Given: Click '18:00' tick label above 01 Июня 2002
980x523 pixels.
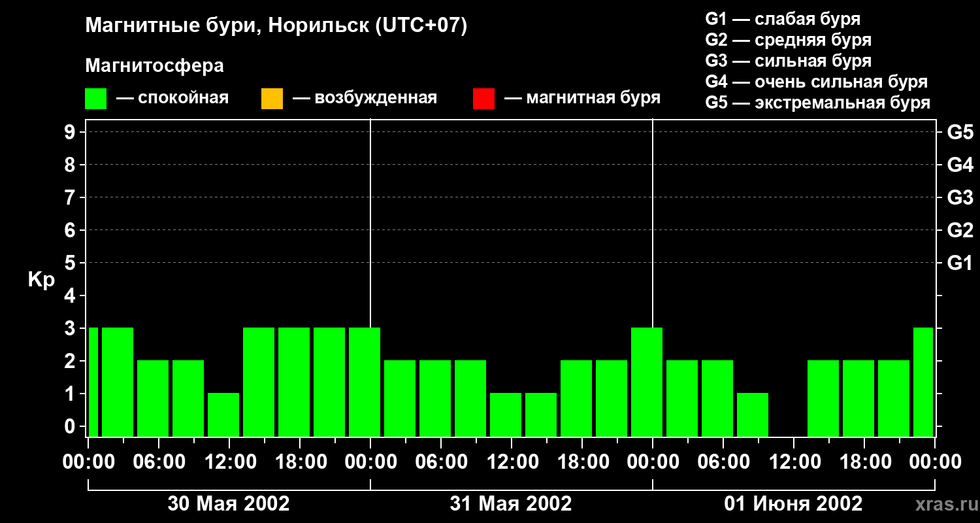Looking at the screenshot, I should click(864, 462).
